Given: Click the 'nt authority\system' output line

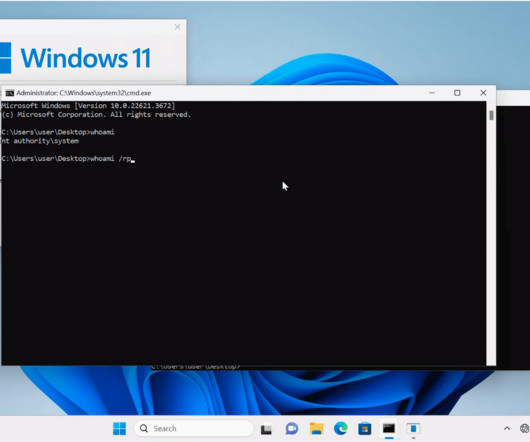Looking at the screenshot, I should click(x=40, y=141).
